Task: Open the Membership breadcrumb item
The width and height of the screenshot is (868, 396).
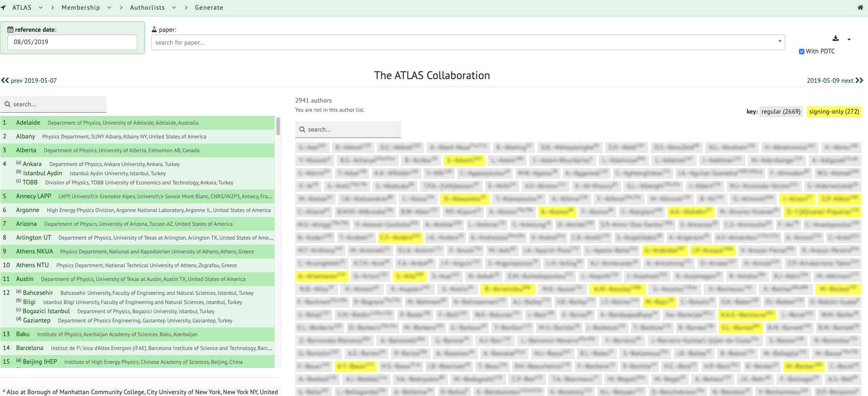Action: point(81,7)
